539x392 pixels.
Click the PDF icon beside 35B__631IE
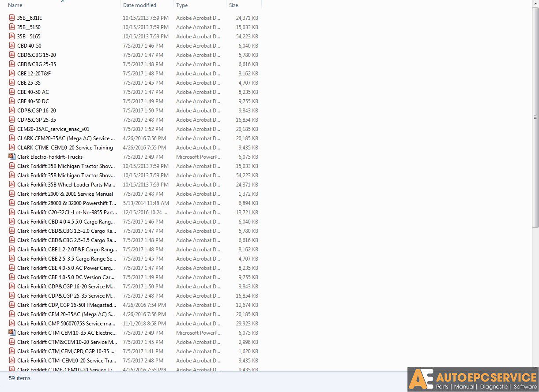coord(12,18)
